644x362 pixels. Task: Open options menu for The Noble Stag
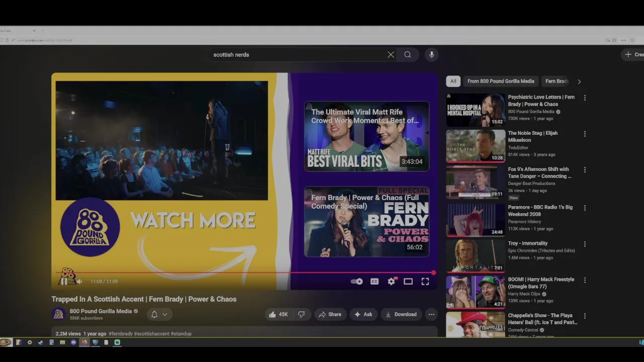(585, 134)
